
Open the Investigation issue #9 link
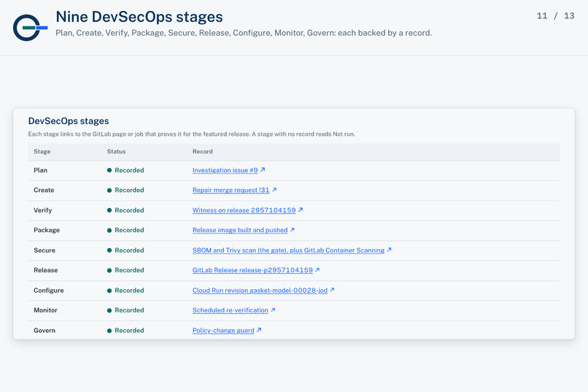click(225, 170)
